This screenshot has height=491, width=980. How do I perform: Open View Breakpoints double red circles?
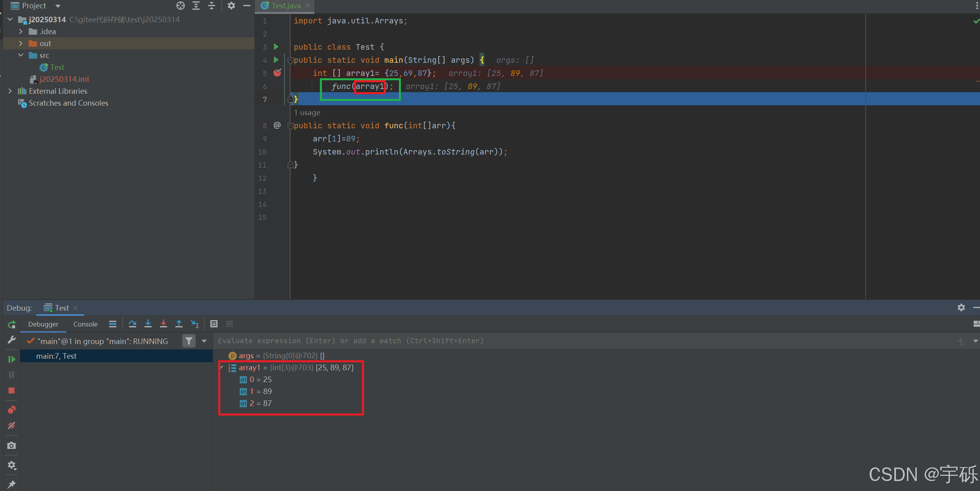tap(12, 410)
